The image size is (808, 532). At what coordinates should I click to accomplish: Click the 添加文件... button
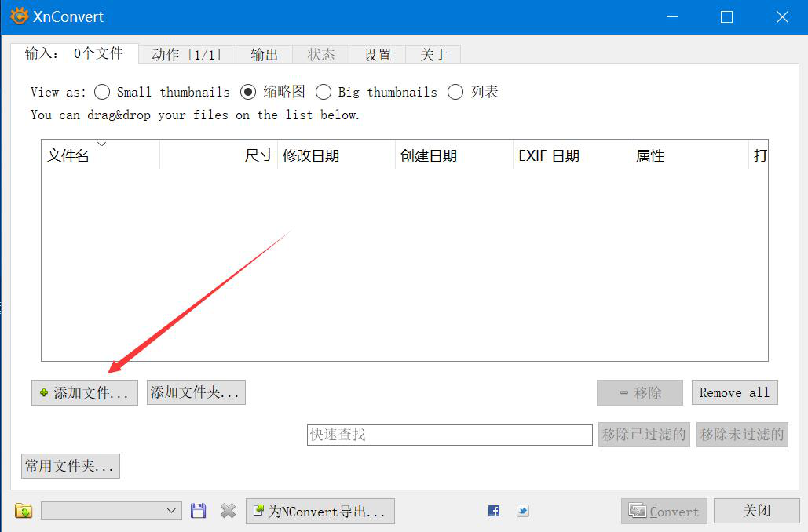tap(85, 393)
